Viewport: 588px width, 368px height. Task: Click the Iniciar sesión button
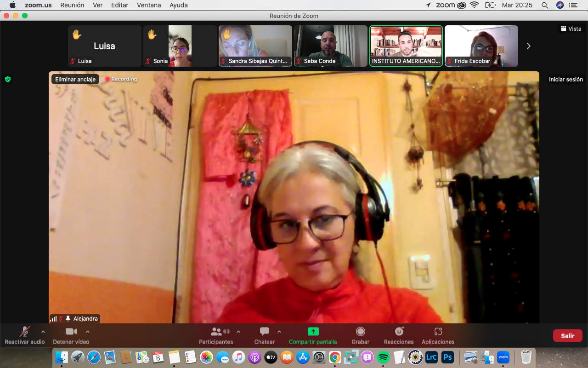tap(565, 79)
